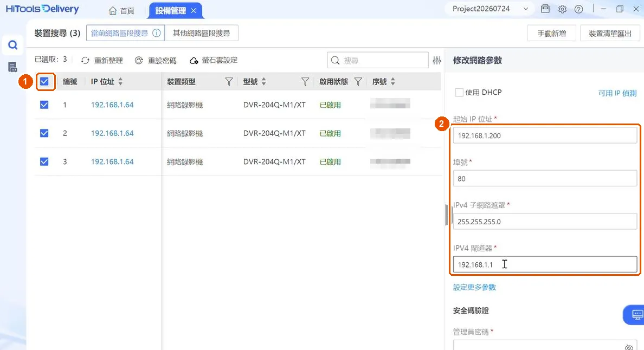Click the IPV4 閘道器 field
The image size is (644, 350).
coord(545,264)
